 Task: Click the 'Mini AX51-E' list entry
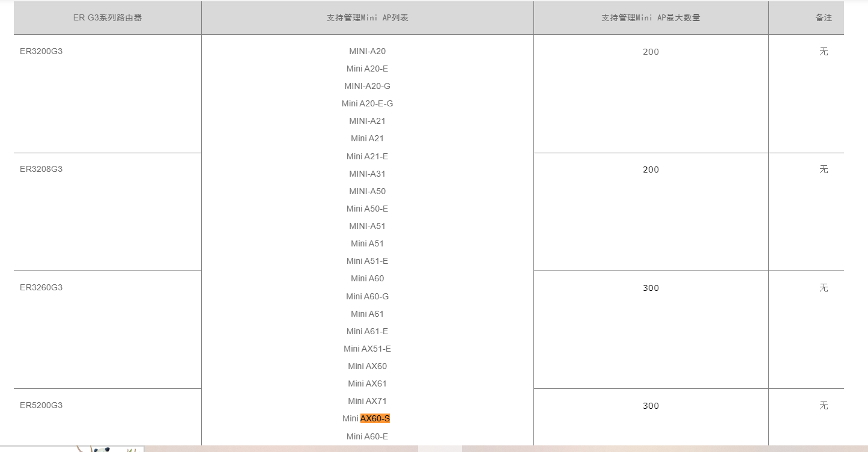click(368, 349)
